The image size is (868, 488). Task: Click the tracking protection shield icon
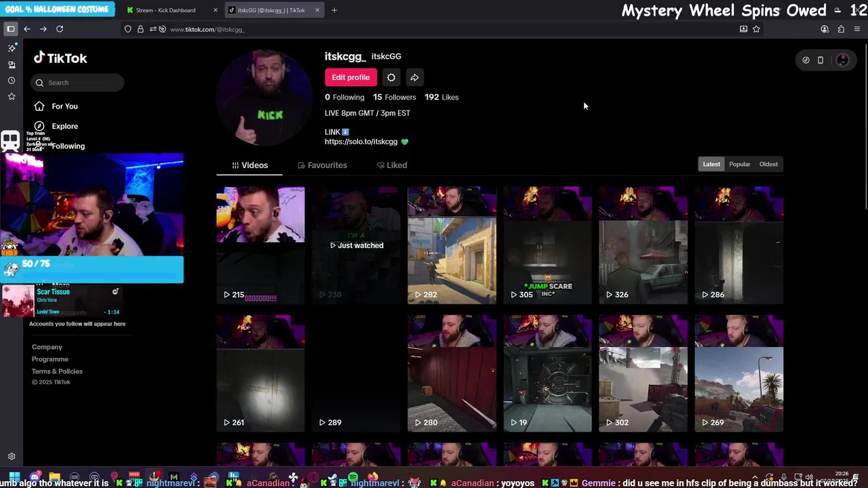127,29
